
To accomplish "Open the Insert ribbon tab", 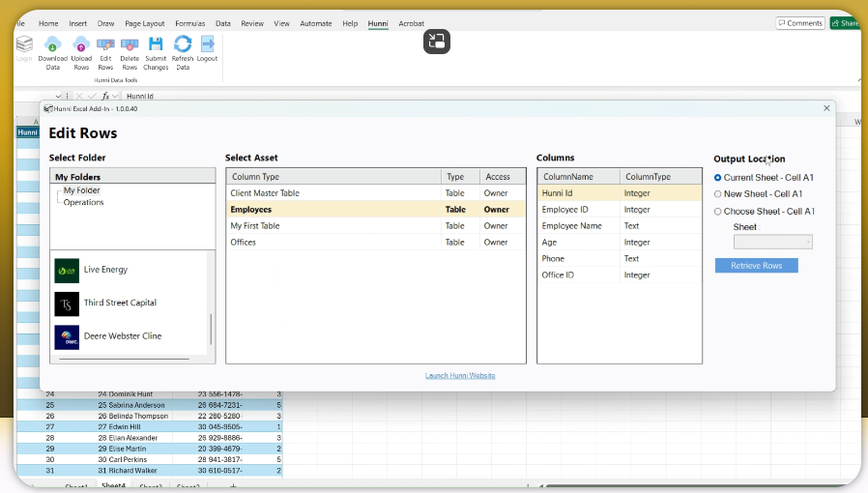I will [x=77, y=23].
